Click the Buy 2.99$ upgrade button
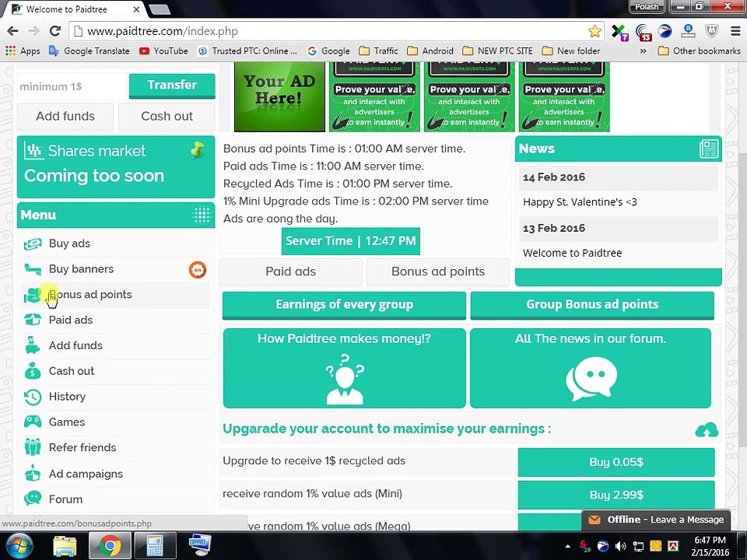This screenshot has width=747, height=560. (616, 495)
